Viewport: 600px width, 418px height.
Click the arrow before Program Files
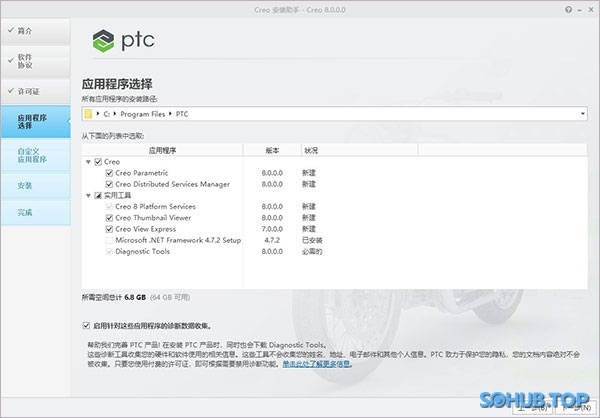(x=115, y=114)
